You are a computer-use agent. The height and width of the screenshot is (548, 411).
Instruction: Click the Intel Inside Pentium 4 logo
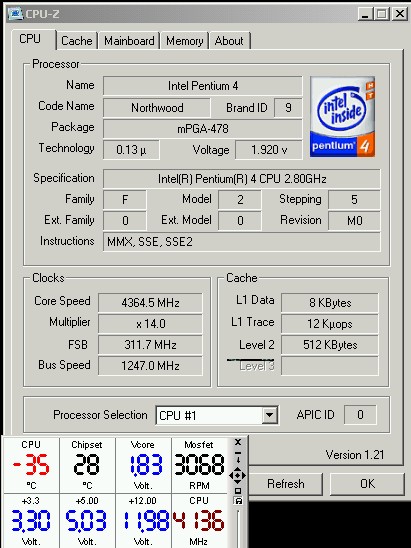coord(342,116)
